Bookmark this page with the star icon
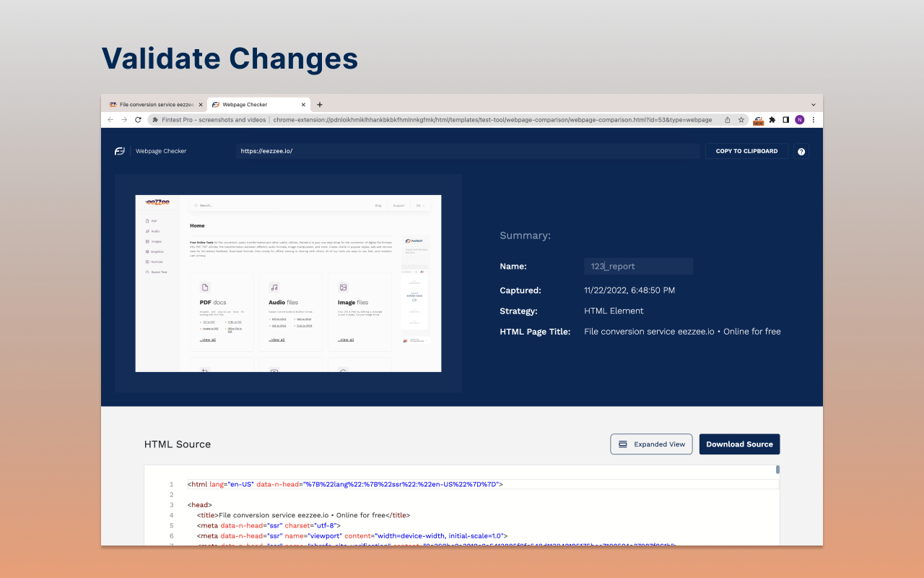 (x=741, y=120)
